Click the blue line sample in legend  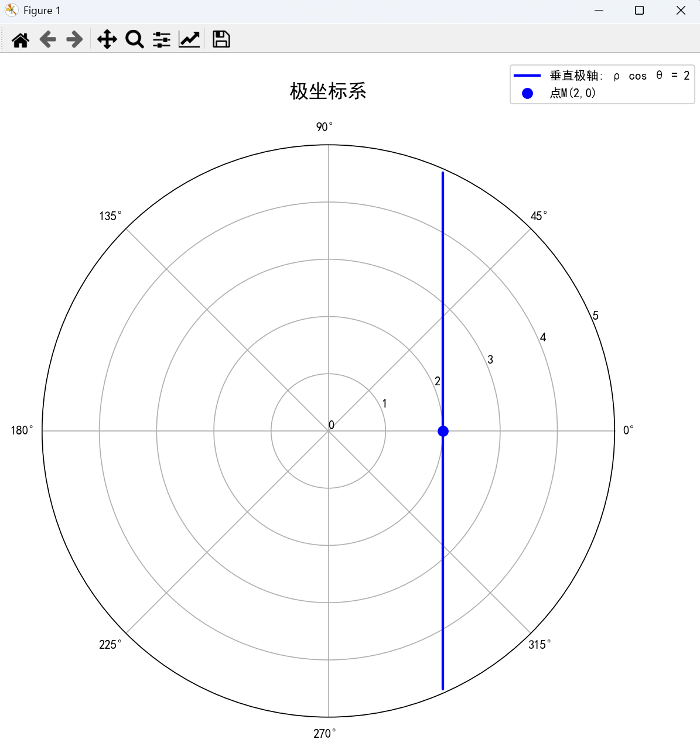pyautogui.click(x=527, y=76)
